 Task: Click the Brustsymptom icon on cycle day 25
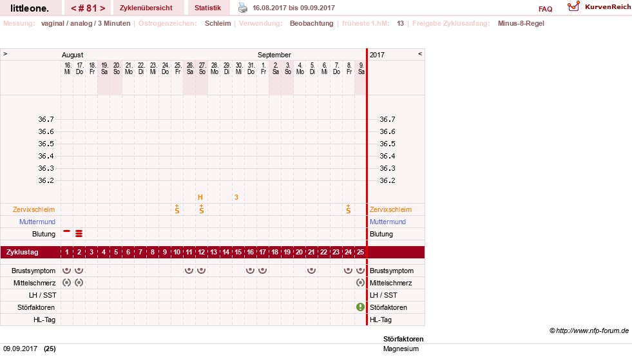click(360, 271)
